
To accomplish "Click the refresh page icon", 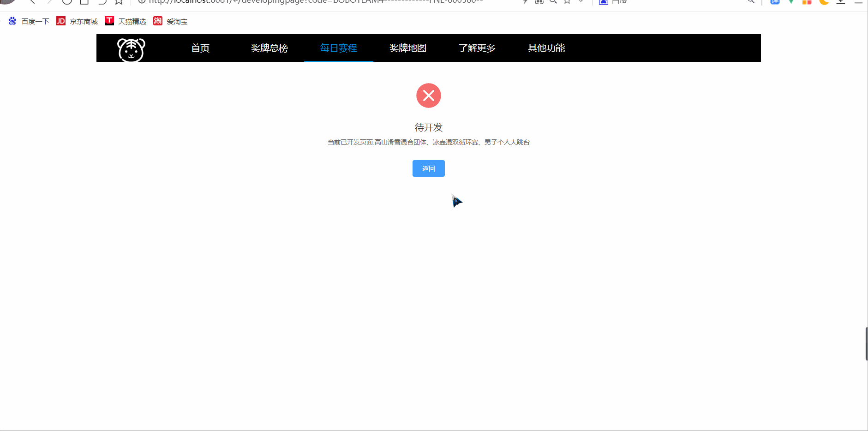I will click(x=67, y=2).
